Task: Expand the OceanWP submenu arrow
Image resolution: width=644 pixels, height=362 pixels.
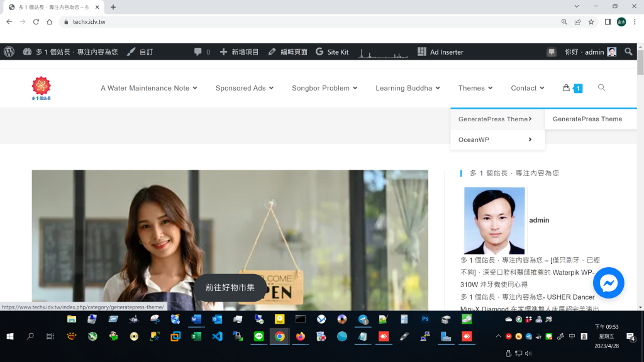Action: 530,140
